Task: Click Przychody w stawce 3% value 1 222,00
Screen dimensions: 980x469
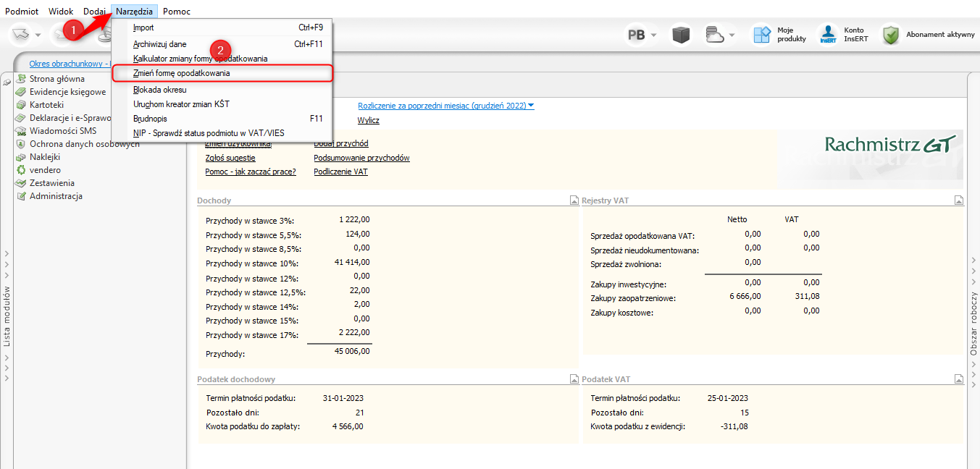Action: [354, 219]
